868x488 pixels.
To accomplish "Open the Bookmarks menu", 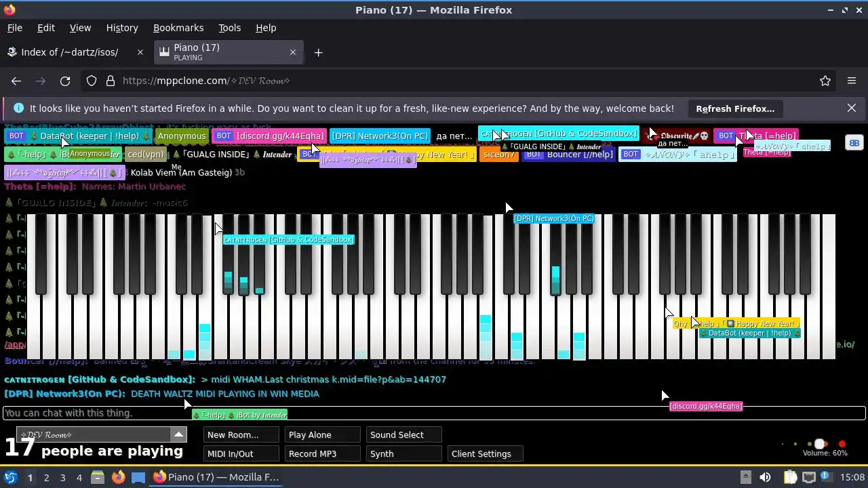I will (x=178, y=28).
